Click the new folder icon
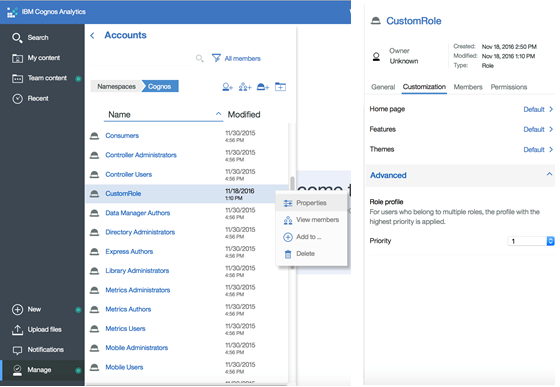 (280, 87)
